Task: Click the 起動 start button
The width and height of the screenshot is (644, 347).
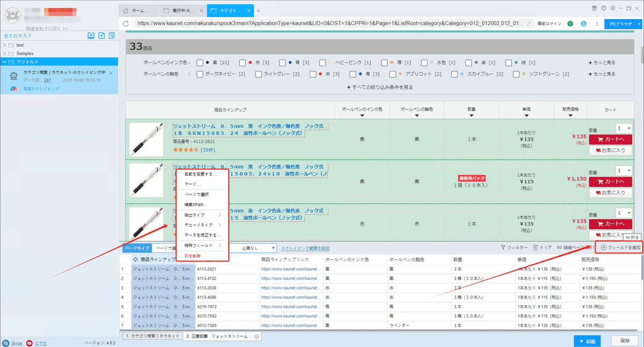Action: (587, 341)
